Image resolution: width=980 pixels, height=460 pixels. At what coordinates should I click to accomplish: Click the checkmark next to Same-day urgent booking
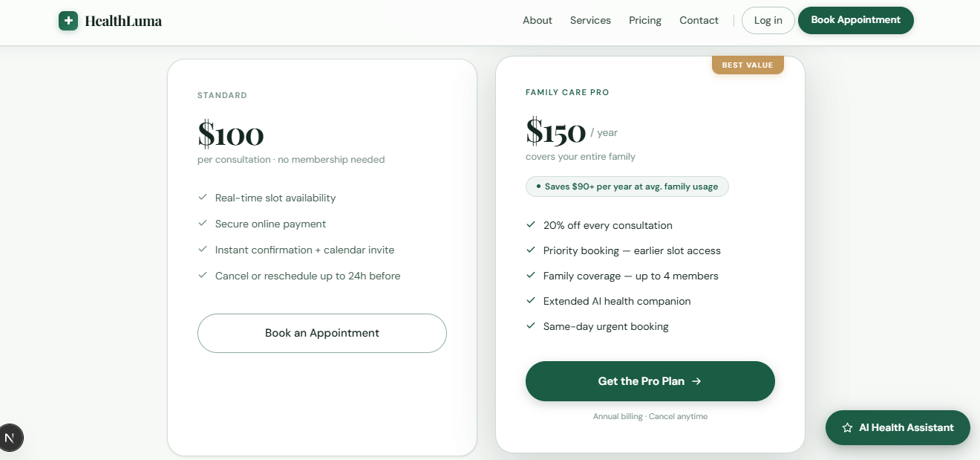[x=531, y=326]
